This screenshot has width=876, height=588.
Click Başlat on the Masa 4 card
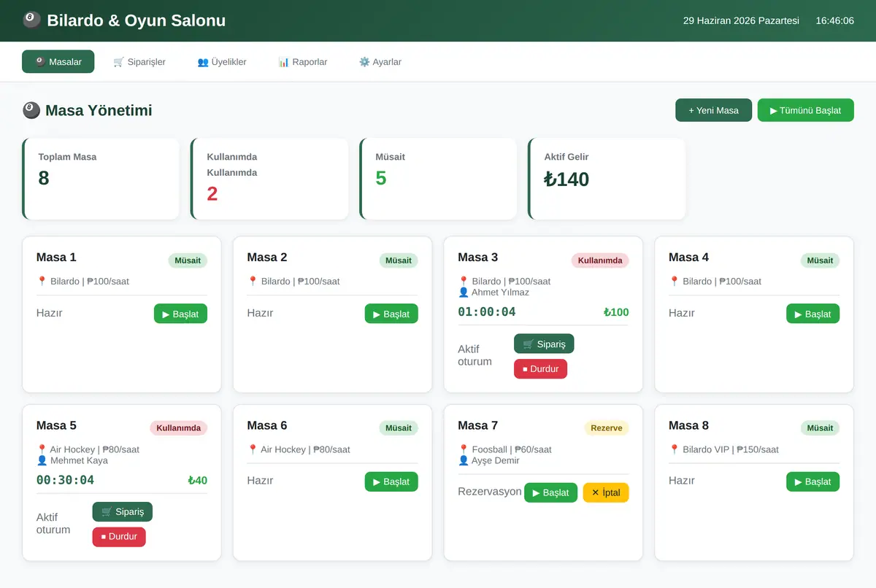(x=813, y=314)
